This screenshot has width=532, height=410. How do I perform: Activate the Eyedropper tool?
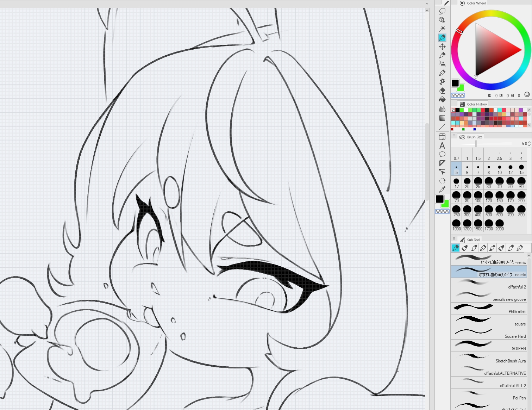tap(442, 190)
